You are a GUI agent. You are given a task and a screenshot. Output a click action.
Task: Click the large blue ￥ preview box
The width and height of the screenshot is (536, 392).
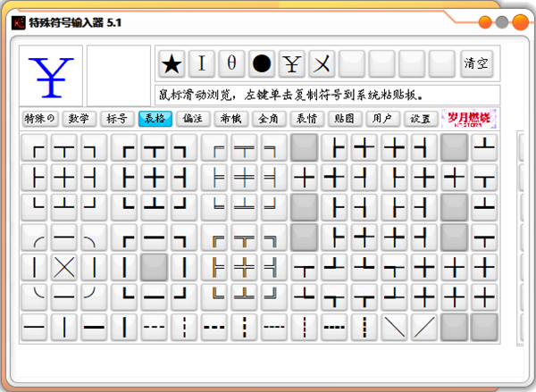(x=51, y=76)
